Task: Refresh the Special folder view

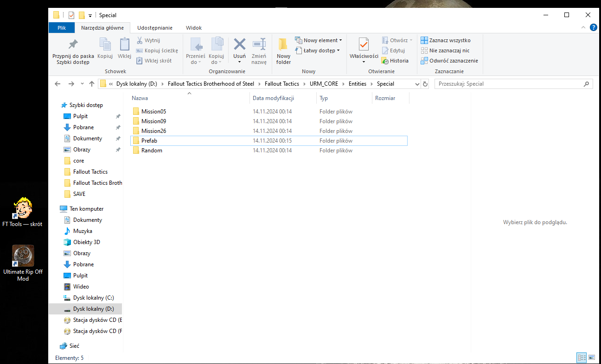Action: tap(425, 84)
